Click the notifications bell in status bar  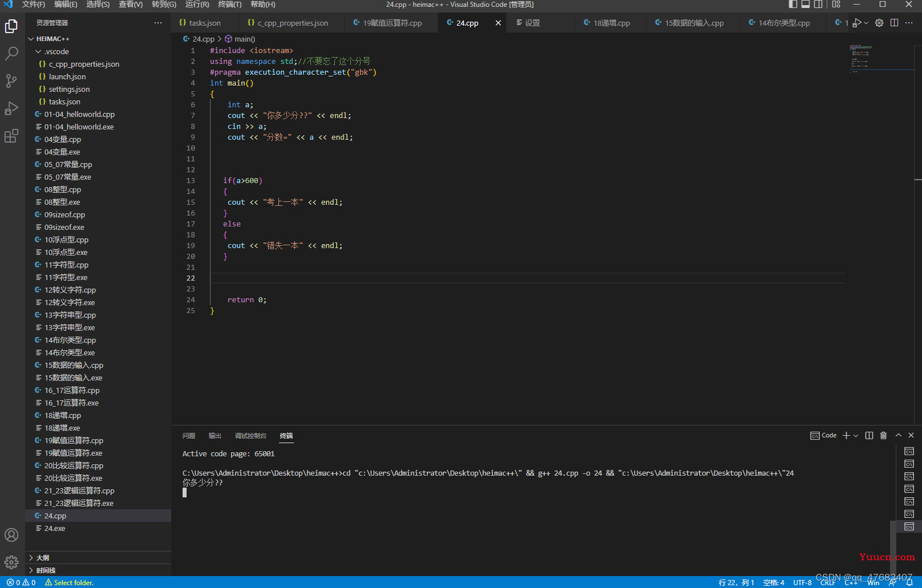[x=909, y=582]
